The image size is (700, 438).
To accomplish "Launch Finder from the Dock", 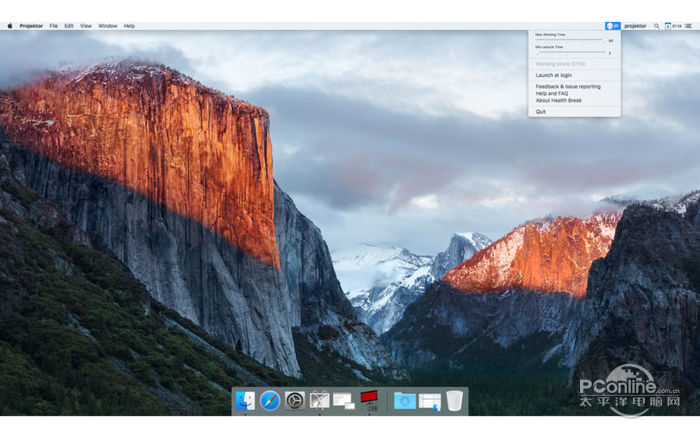I will [246, 400].
